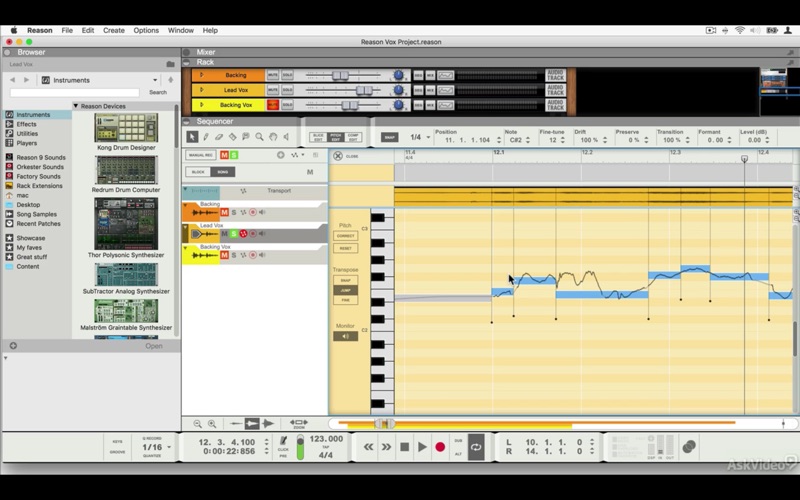800x500 pixels.
Task: Select the Eraser tool
Action: [x=219, y=137]
